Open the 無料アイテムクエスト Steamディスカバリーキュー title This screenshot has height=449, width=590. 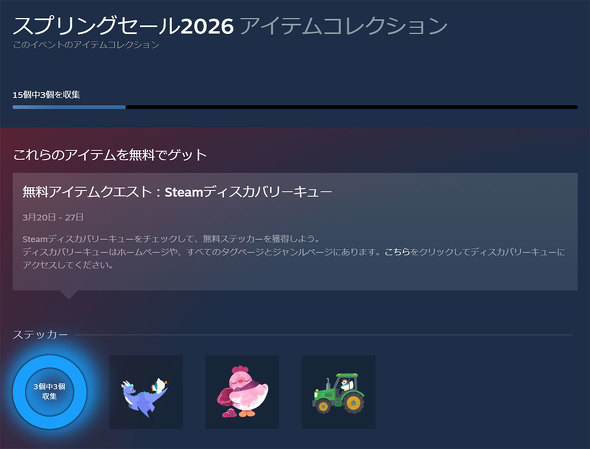pos(177,192)
